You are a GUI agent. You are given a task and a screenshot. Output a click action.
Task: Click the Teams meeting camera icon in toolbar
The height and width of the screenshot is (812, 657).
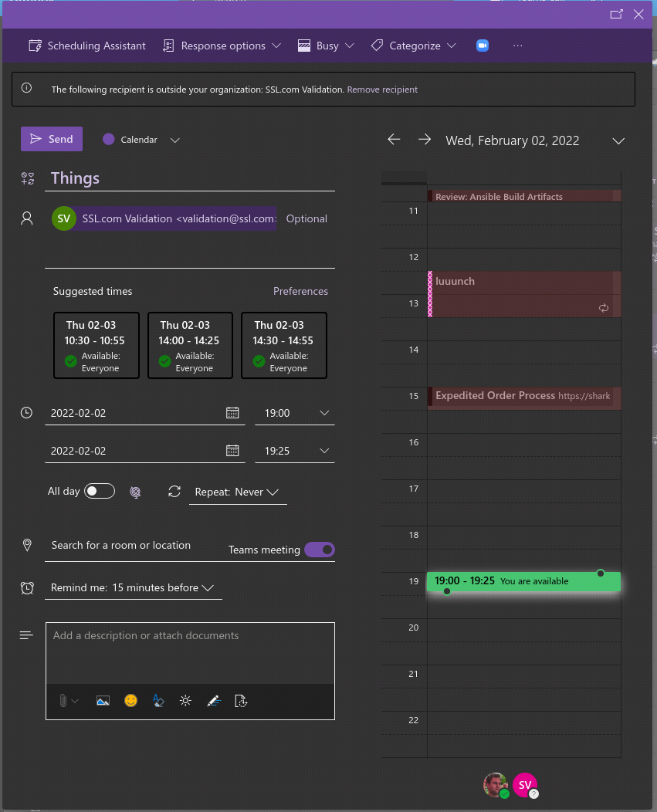[x=482, y=46]
